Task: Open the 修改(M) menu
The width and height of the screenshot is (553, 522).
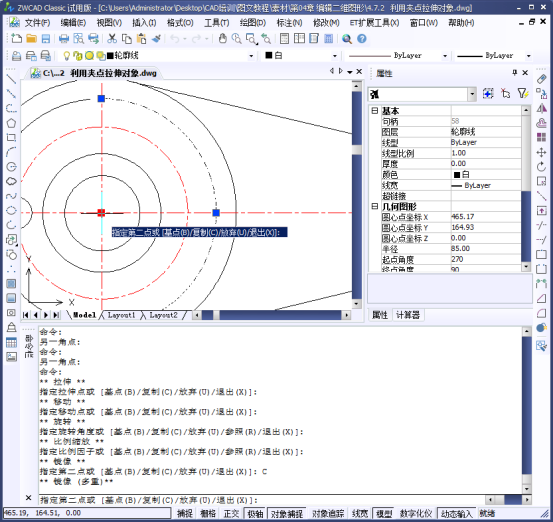Action: click(x=326, y=23)
